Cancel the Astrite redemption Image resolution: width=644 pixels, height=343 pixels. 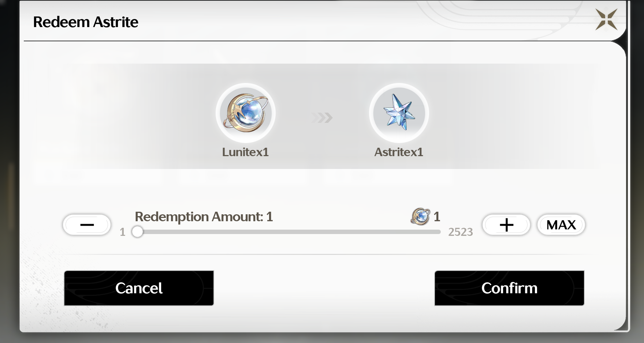pos(139,288)
